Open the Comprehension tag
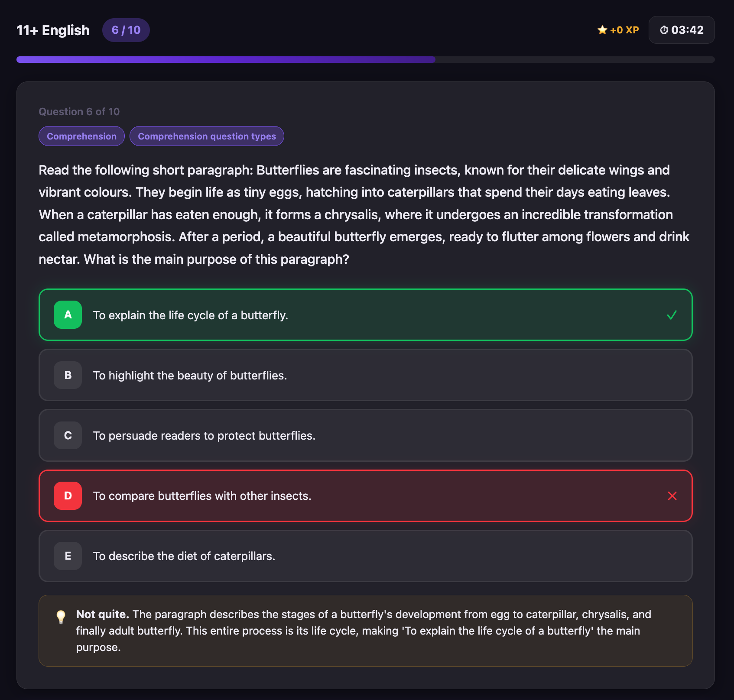Screen dimensions: 734x700 (x=81, y=136)
